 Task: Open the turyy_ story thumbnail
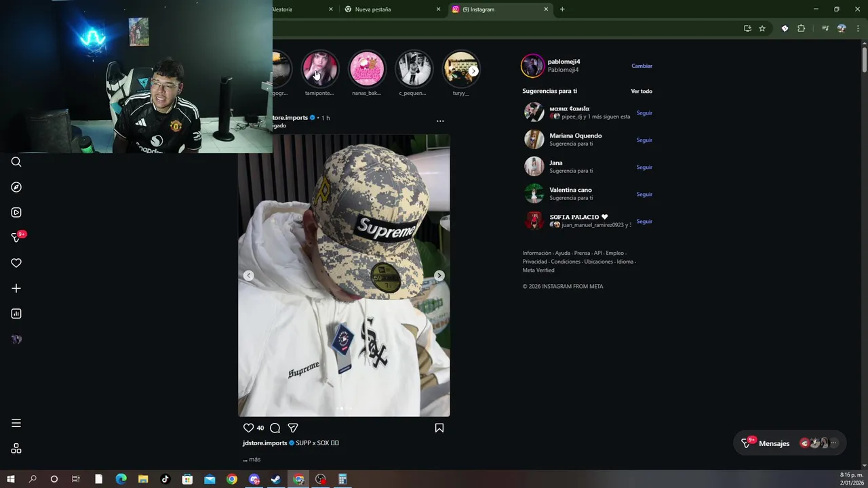tap(461, 68)
